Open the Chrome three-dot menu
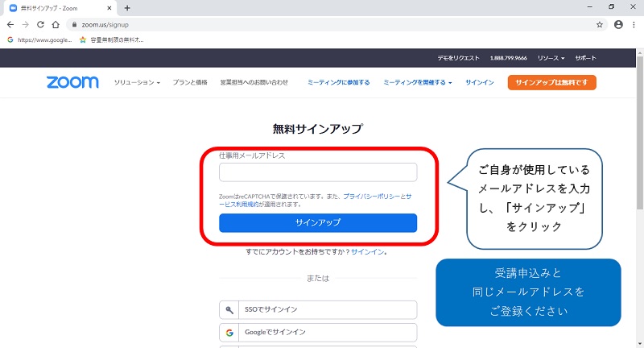The width and height of the screenshot is (644, 348). (634, 25)
